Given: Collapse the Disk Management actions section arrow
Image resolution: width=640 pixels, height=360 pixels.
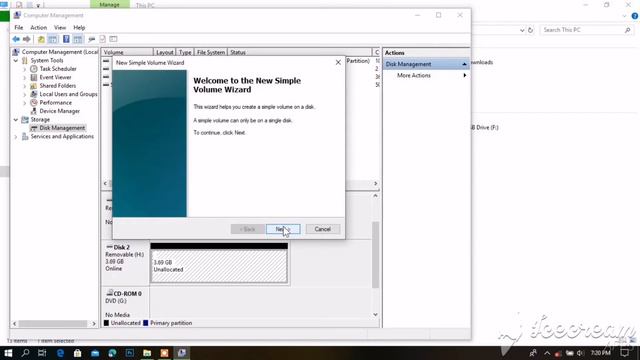Looking at the screenshot, I should pos(464,64).
